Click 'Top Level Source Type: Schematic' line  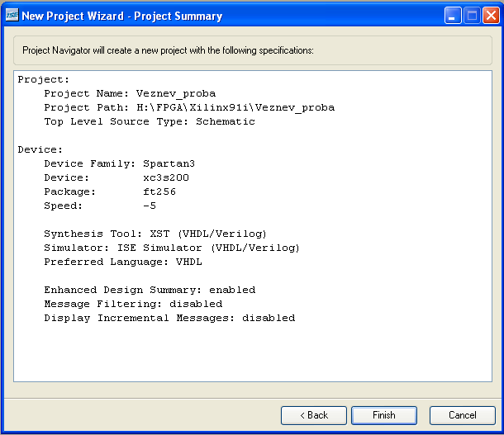[x=150, y=121]
